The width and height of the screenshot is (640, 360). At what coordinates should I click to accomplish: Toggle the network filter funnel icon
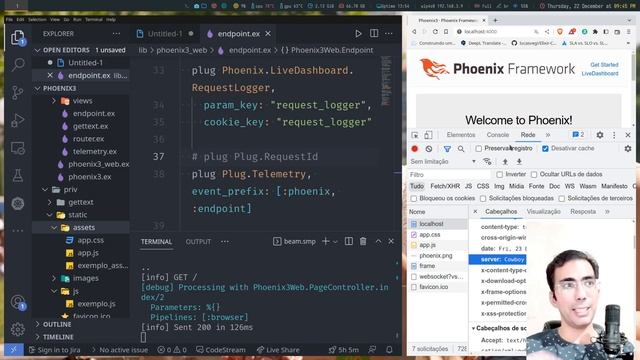click(447, 149)
